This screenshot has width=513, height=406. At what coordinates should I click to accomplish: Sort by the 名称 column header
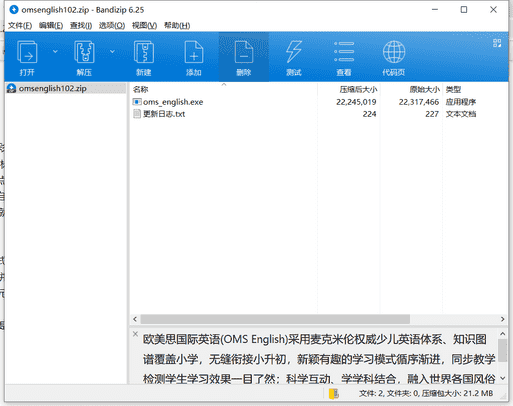click(223, 89)
